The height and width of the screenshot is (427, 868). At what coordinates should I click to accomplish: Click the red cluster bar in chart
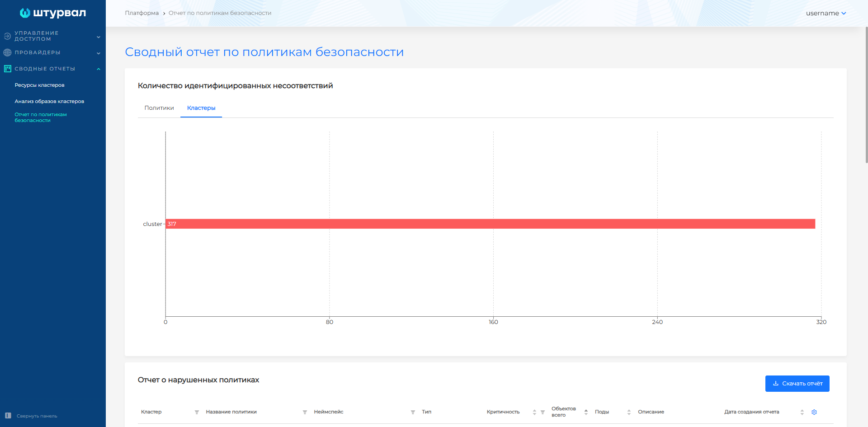490,224
